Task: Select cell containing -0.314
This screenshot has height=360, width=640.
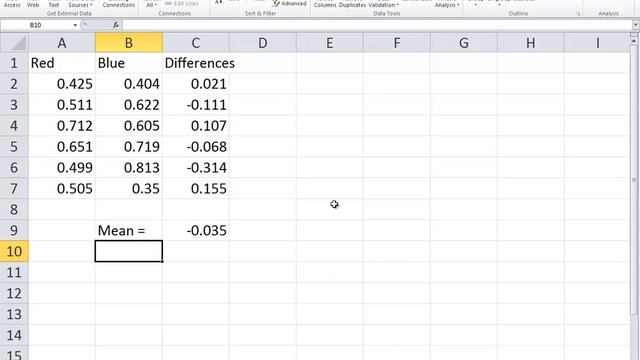Action: [x=196, y=167]
